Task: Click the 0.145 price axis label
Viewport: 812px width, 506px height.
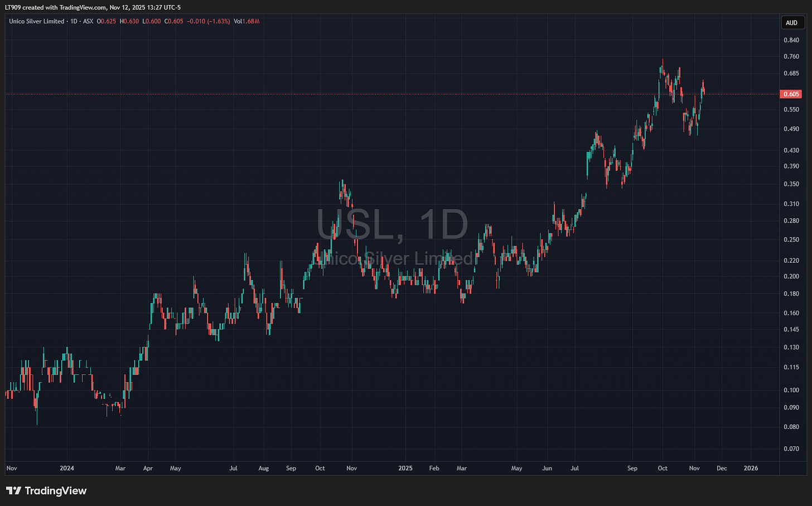Action: tap(791, 330)
